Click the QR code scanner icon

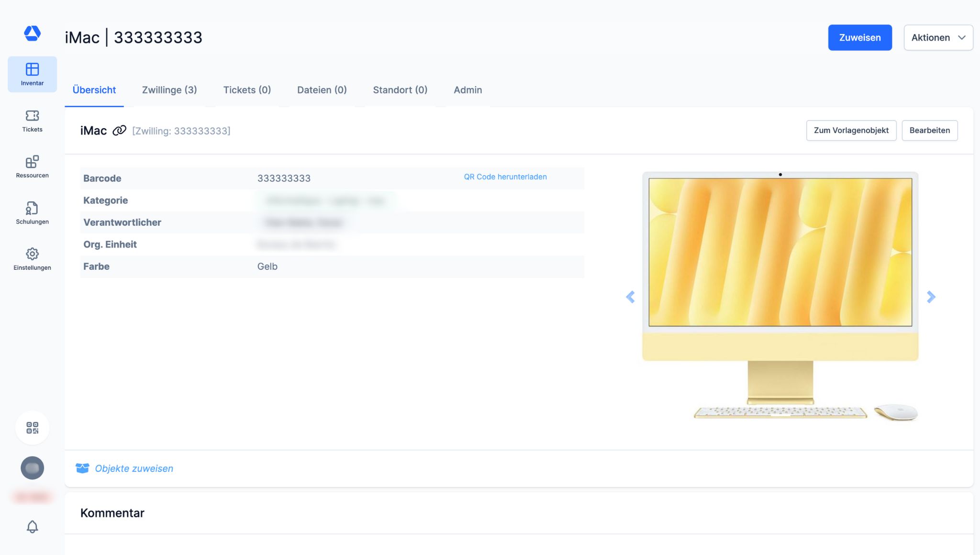click(x=32, y=428)
